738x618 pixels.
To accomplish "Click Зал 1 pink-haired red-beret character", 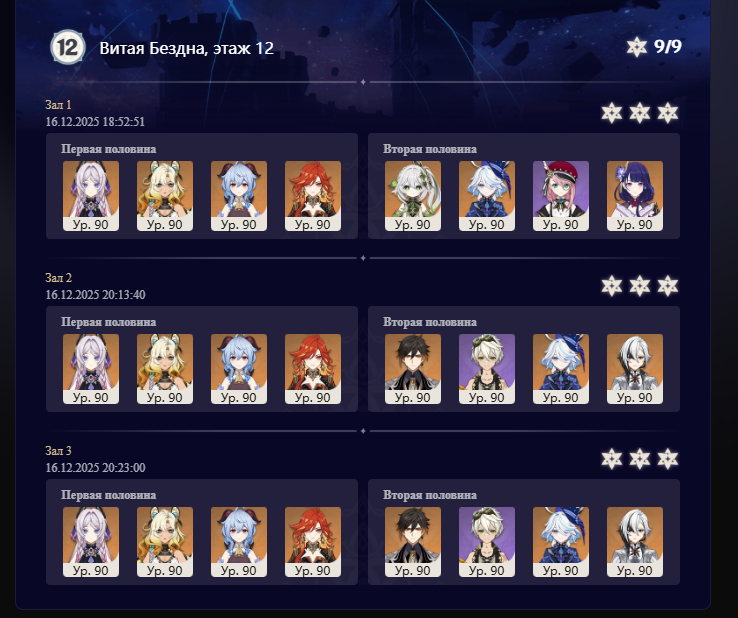I will pyautogui.click(x=561, y=196).
